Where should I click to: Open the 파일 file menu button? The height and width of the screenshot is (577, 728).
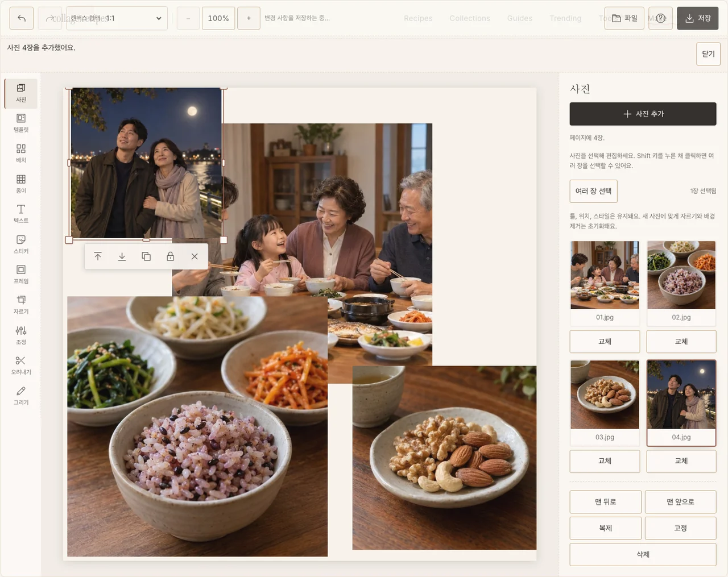[x=624, y=18]
